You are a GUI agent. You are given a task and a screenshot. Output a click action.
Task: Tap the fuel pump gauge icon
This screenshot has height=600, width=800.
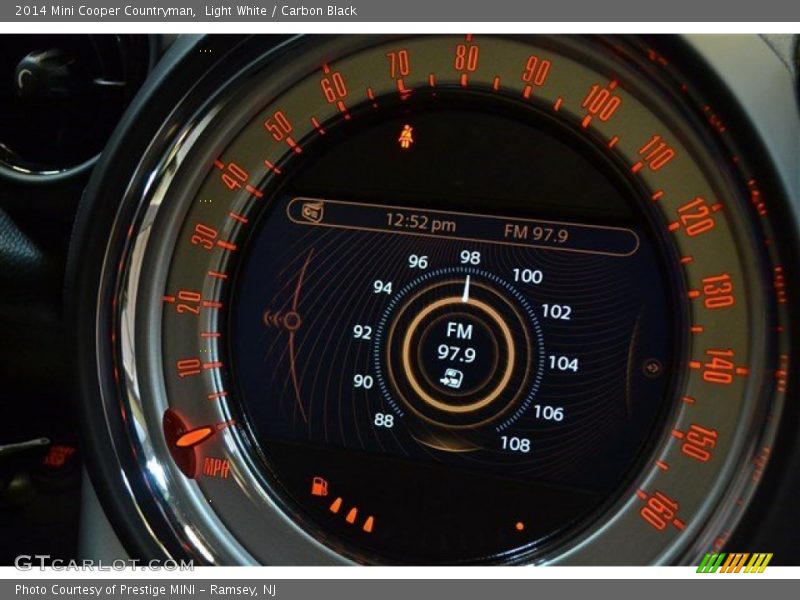319,486
